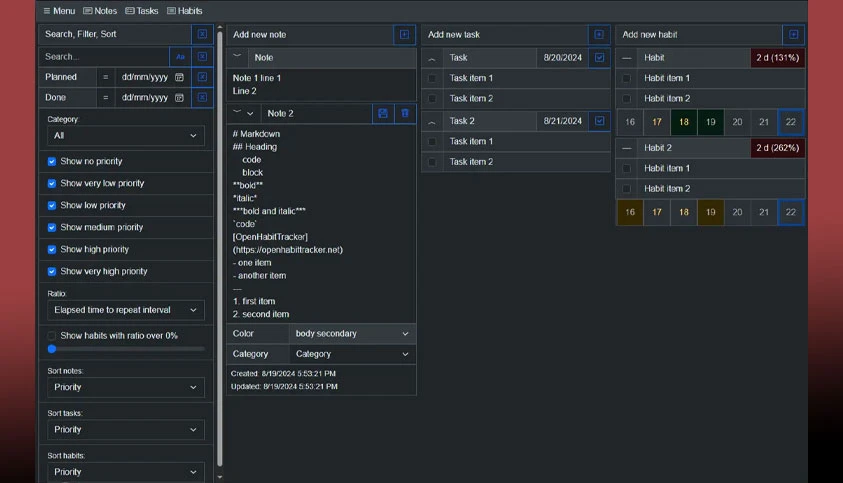Collapse Note 2 using the chevron
This screenshot has height=483, width=843.
click(250, 113)
